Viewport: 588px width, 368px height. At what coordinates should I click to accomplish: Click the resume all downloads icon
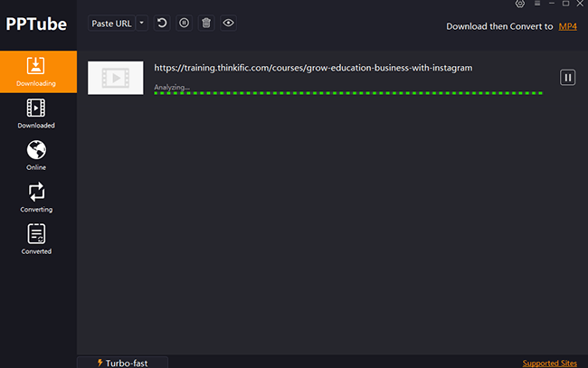pos(162,24)
